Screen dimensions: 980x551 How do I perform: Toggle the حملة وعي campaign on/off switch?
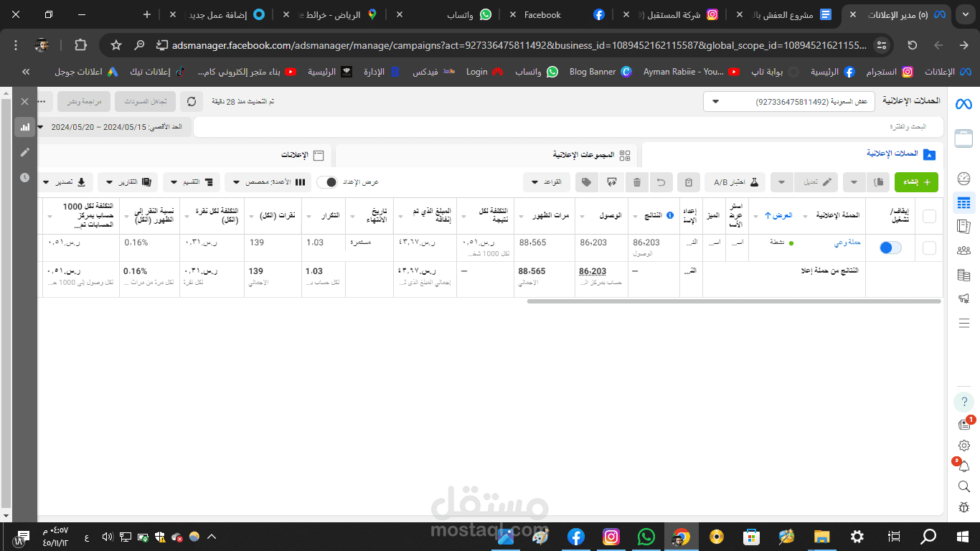pyautogui.click(x=890, y=248)
